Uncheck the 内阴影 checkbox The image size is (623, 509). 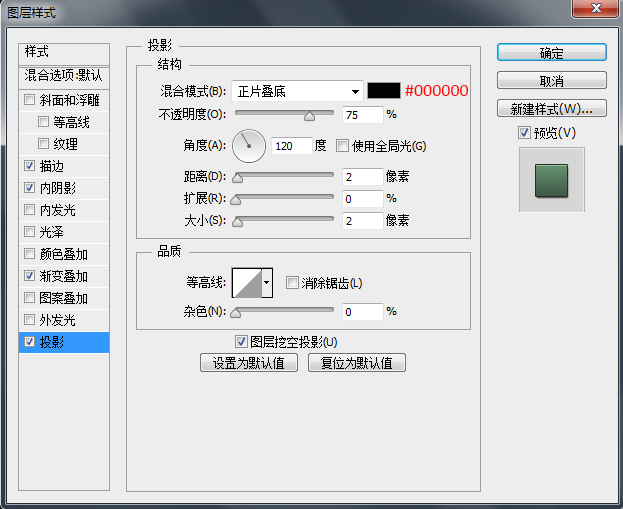point(29,187)
